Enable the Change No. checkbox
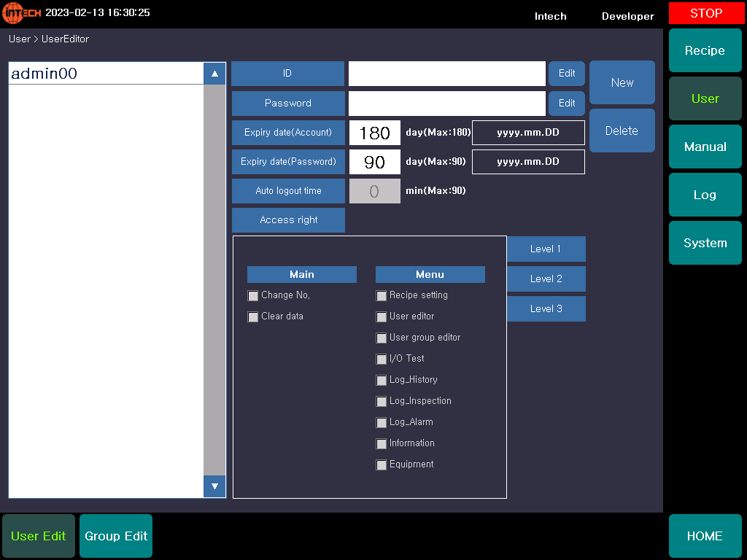 (253, 296)
